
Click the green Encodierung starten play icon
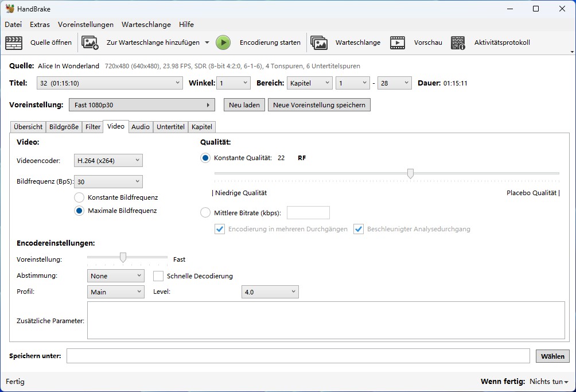tap(223, 42)
